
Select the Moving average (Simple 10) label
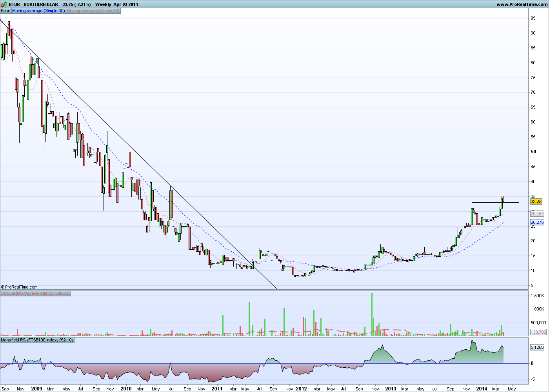pos(93,11)
